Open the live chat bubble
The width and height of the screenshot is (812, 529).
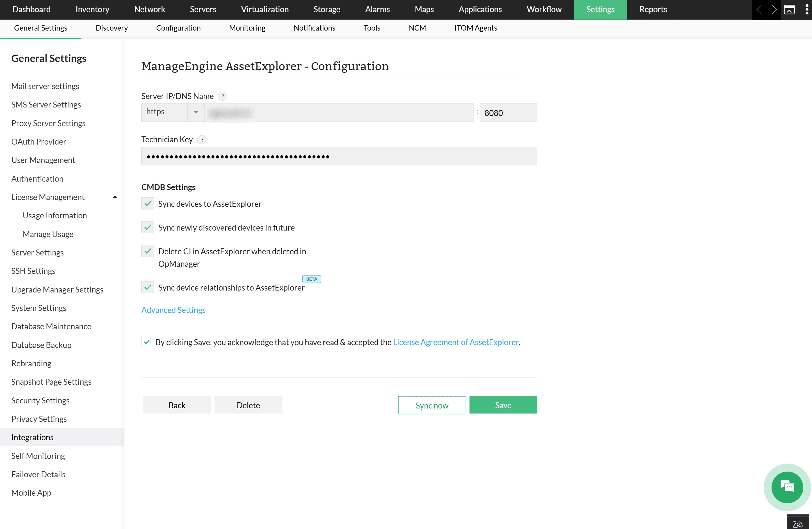(787, 487)
